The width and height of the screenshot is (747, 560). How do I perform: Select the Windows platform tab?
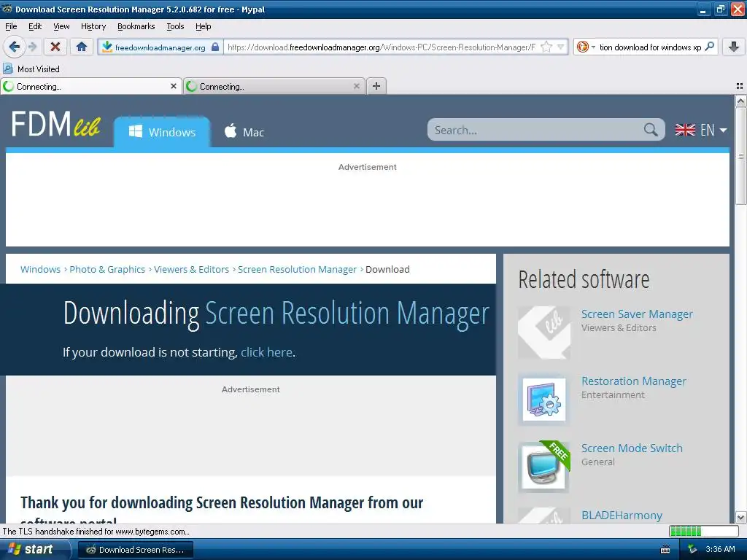(x=162, y=132)
